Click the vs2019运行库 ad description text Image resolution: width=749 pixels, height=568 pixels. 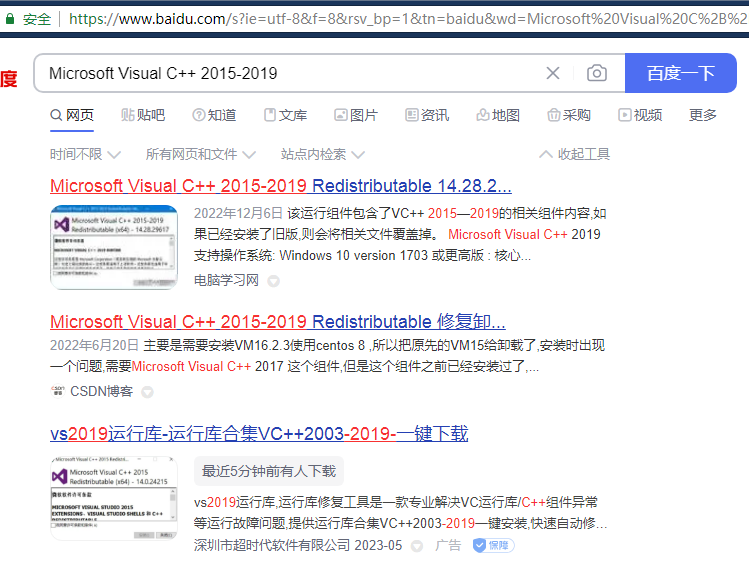400,513
